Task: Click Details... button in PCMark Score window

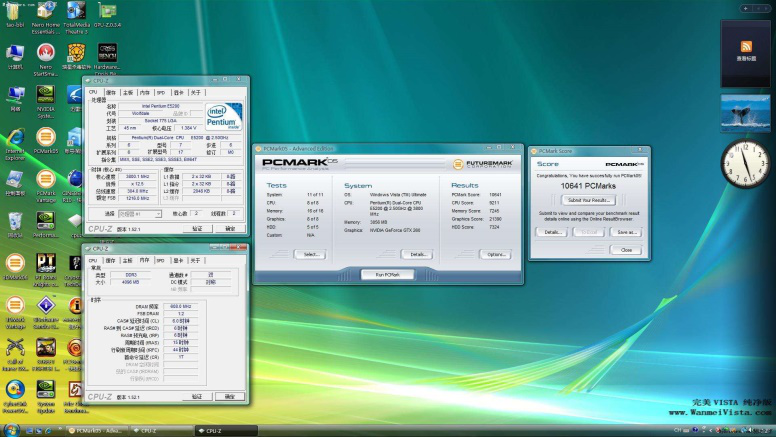Action: point(552,232)
